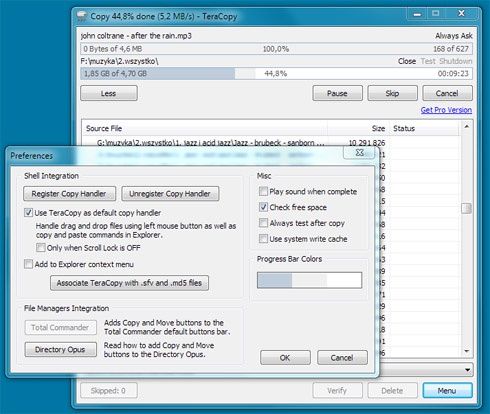Click the file list scrollbar thumb

[x=467, y=209]
